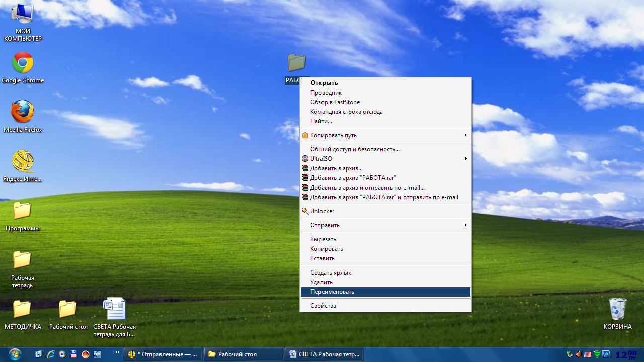Viewport: 644px width, 362px height.
Task: Switch to СВЕТА Рабочая тетр... taskbar window
Action: 324,354
